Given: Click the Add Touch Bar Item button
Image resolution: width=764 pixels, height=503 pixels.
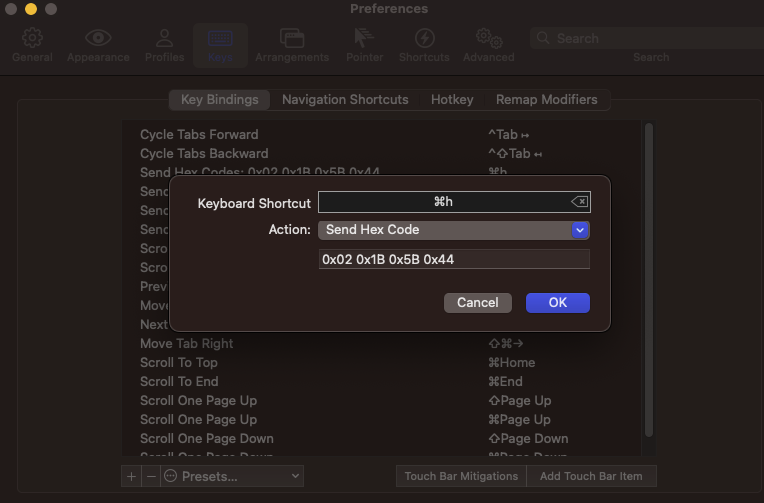Looking at the screenshot, I should click(592, 477).
